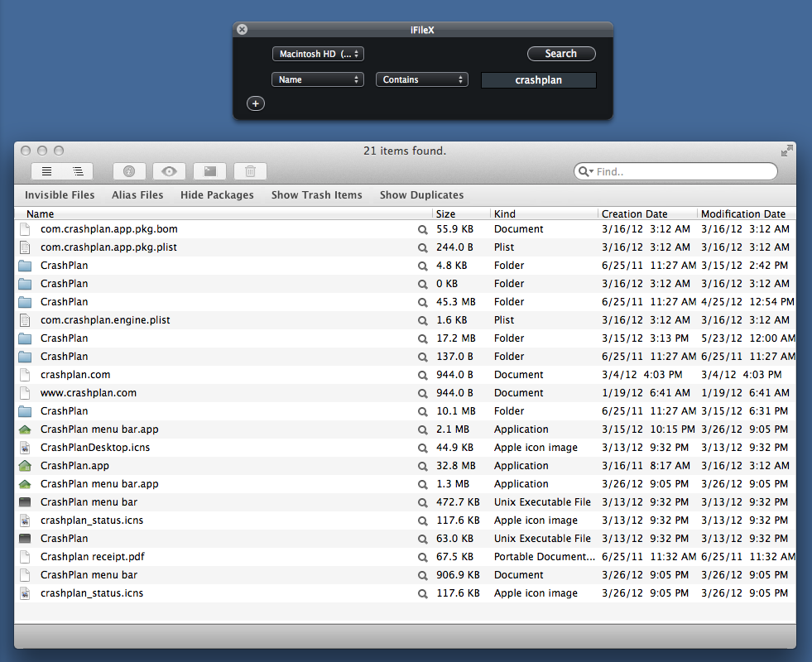Click magnifier for CrashPlan.app row

[x=423, y=466]
